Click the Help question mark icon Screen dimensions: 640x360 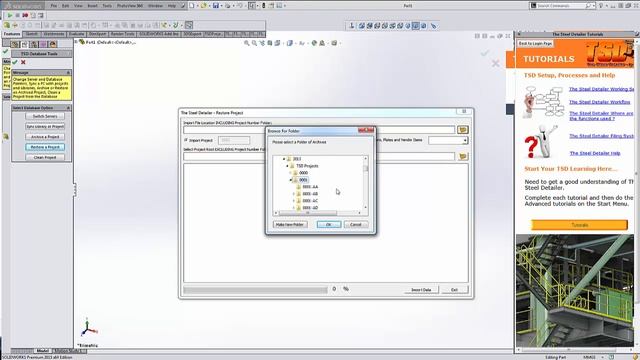point(600,6)
